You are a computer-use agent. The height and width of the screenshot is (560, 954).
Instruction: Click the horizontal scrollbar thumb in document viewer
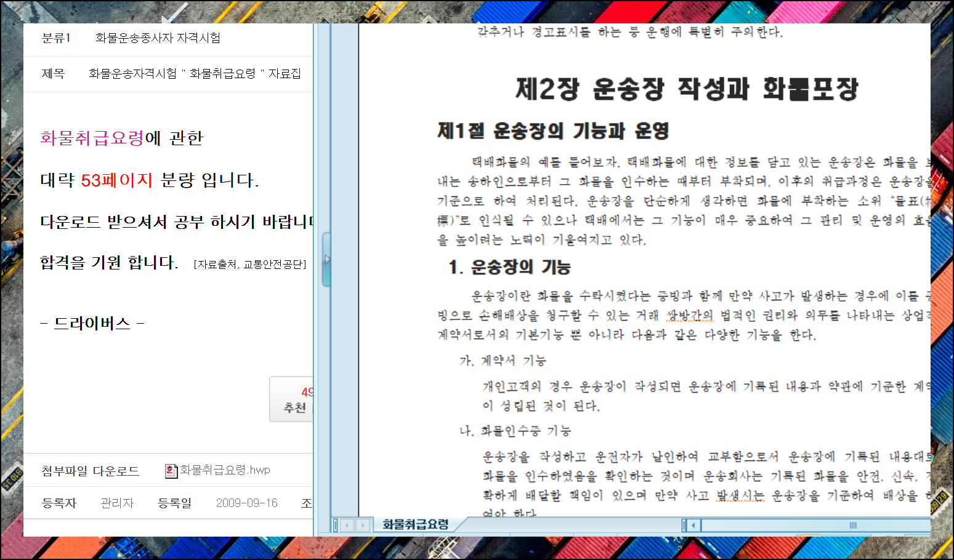click(x=815, y=525)
